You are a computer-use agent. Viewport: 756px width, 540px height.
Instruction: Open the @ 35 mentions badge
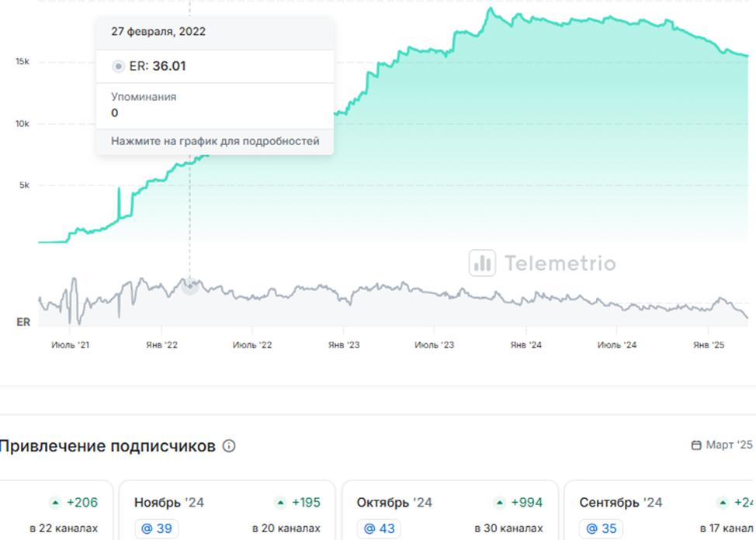[602, 528]
